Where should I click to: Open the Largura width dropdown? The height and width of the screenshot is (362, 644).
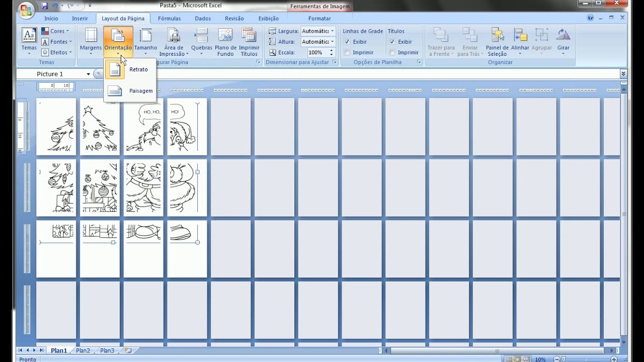[332, 31]
